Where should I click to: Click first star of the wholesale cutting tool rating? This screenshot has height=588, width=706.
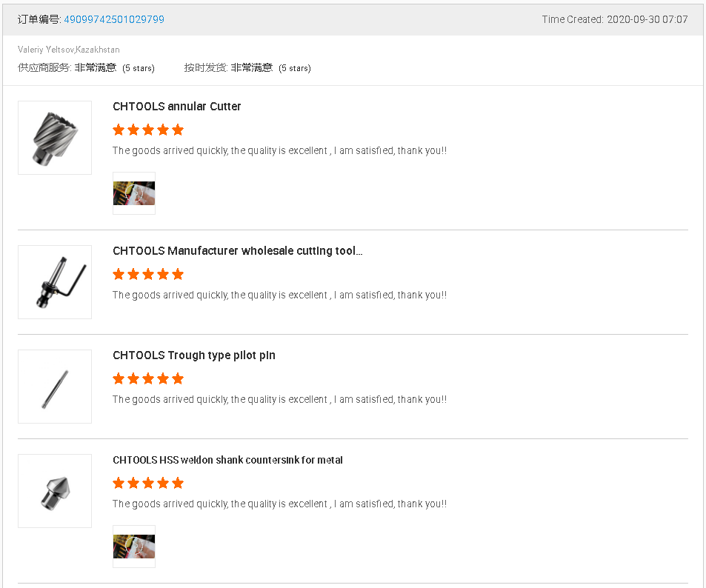click(x=119, y=275)
